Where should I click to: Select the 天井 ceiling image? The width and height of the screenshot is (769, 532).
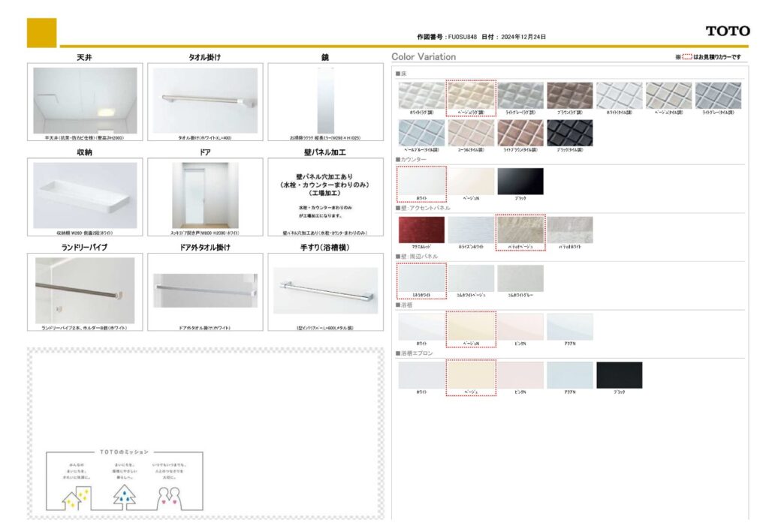85,101
